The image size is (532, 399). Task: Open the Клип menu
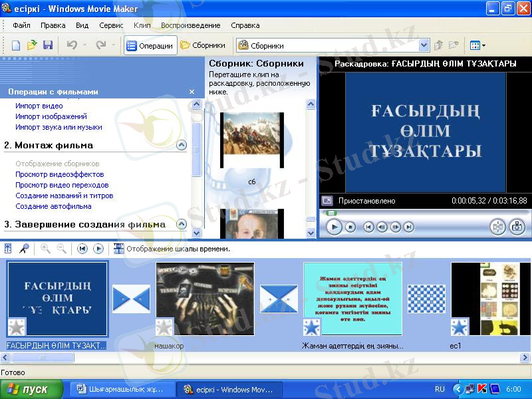pyautogui.click(x=142, y=25)
